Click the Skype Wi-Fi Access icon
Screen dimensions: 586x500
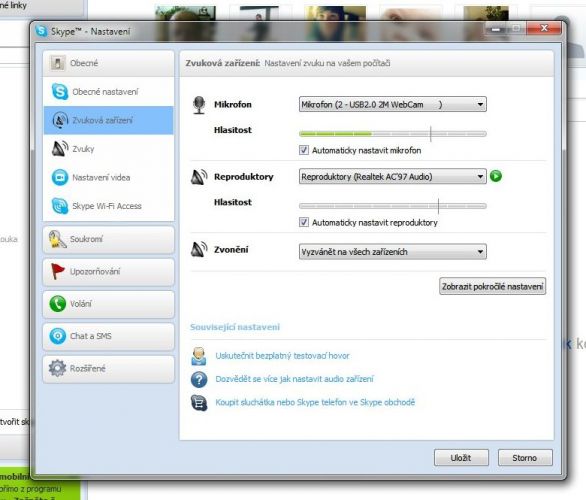[60, 206]
